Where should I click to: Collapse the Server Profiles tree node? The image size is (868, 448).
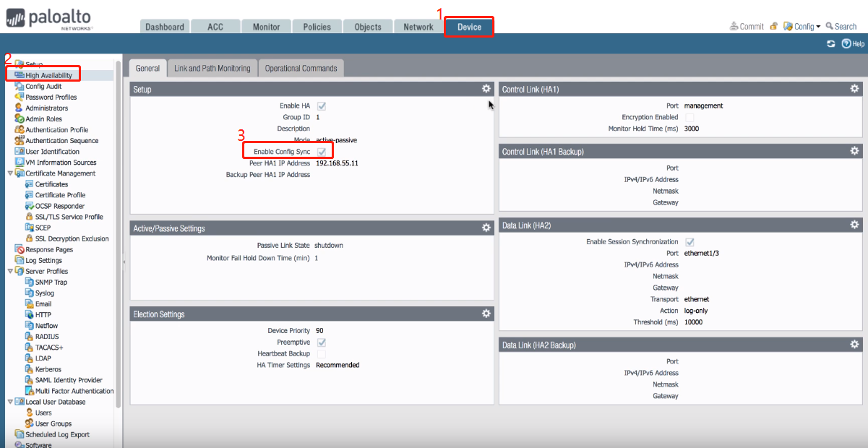tap(10, 272)
